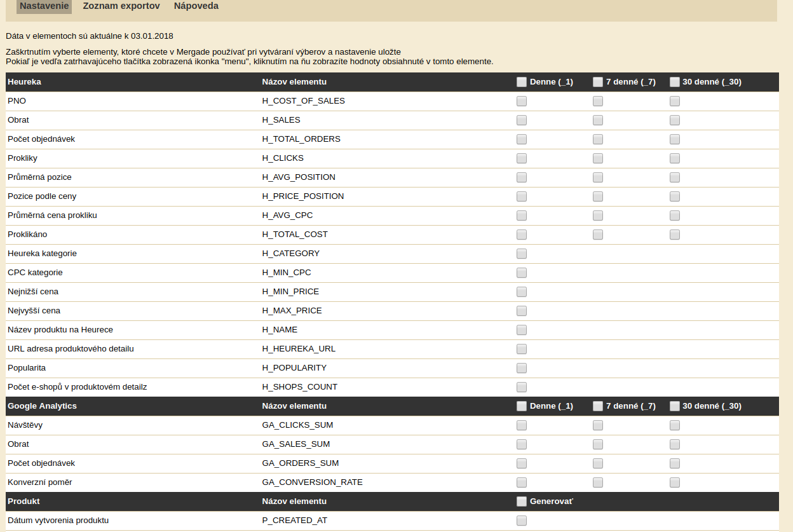Screen dimensions: 793x532
Task: Toggle daily checkbox for H_CLICKS
Action: click(x=522, y=158)
